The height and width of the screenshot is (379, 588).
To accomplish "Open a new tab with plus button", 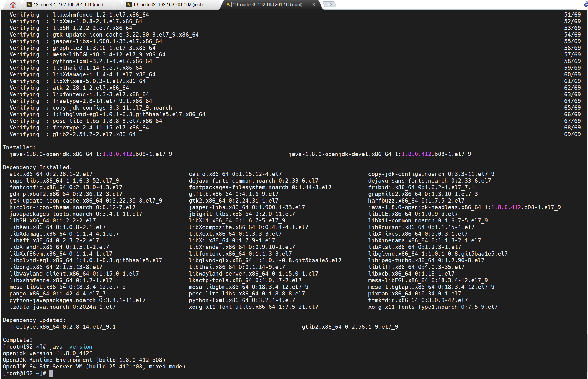I will point(330,4).
